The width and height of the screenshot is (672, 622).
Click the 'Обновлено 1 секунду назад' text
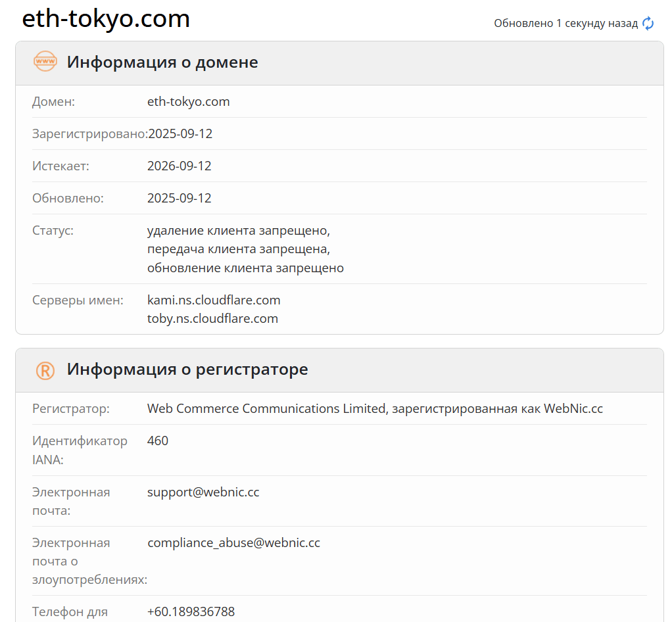[x=565, y=24]
